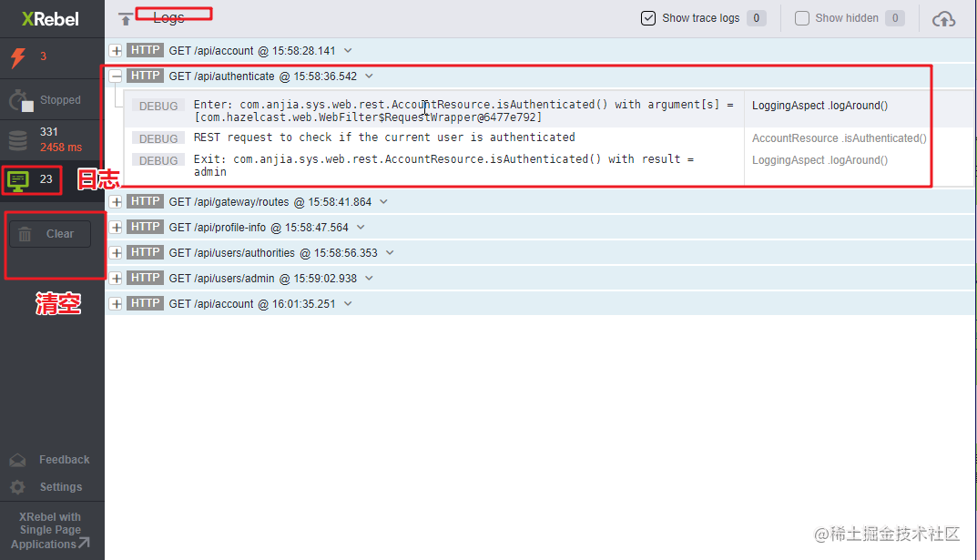Image resolution: width=977 pixels, height=560 pixels.
Task: Click HTTP badge of /api/gateway/routes row
Action: (145, 202)
